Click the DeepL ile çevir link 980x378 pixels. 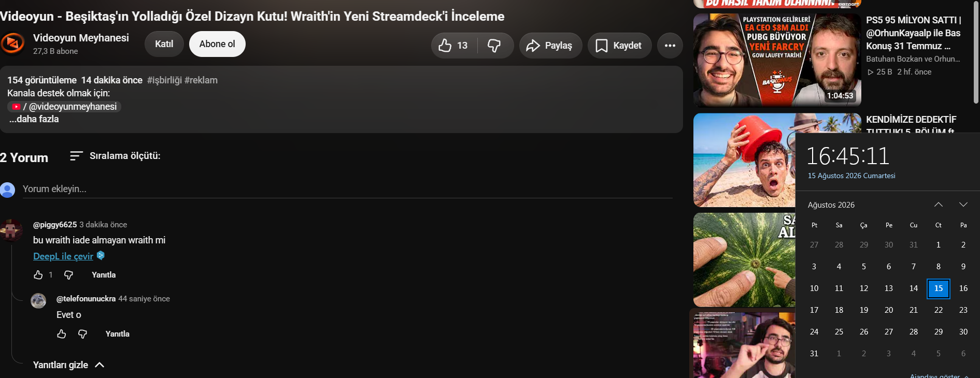63,256
